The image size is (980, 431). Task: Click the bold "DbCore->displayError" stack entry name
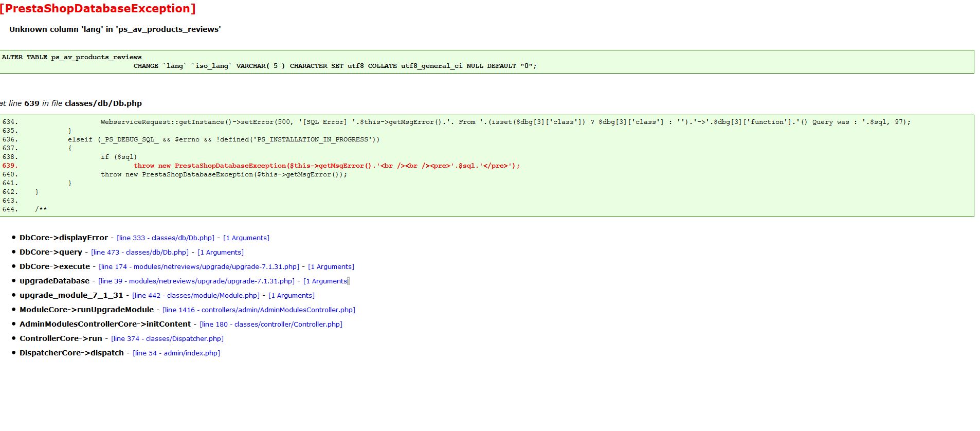64,238
